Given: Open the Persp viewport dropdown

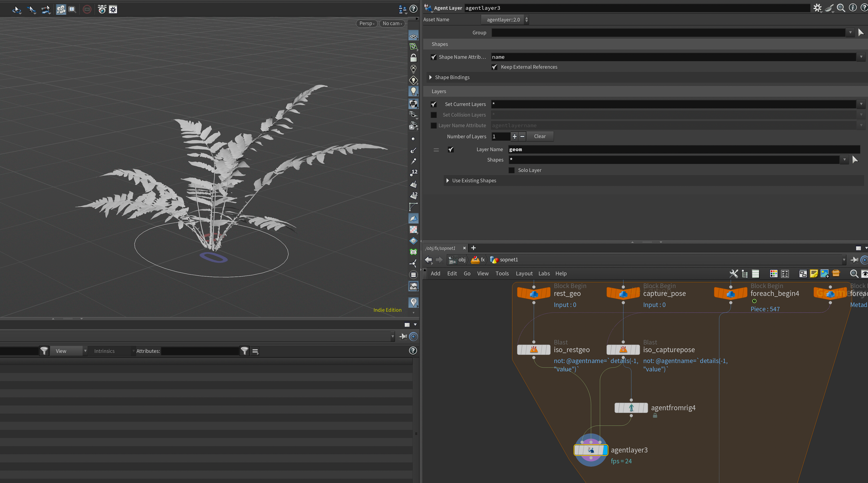Looking at the screenshot, I should tap(367, 23).
